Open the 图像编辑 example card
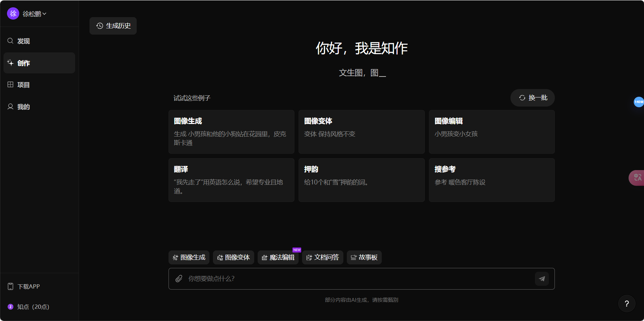Screen dimensions: 644x321 click(x=491, y=132)
